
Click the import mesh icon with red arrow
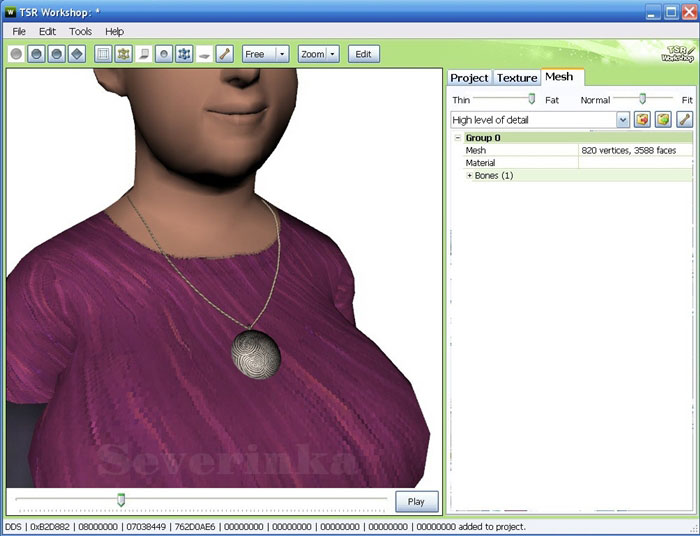(643, 120)
